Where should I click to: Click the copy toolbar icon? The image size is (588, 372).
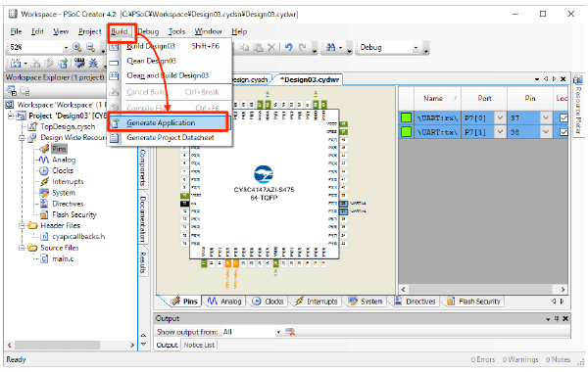244,47
